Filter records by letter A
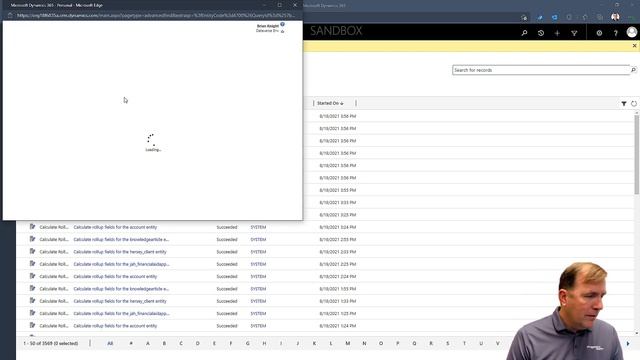 (x=148, y=344)
